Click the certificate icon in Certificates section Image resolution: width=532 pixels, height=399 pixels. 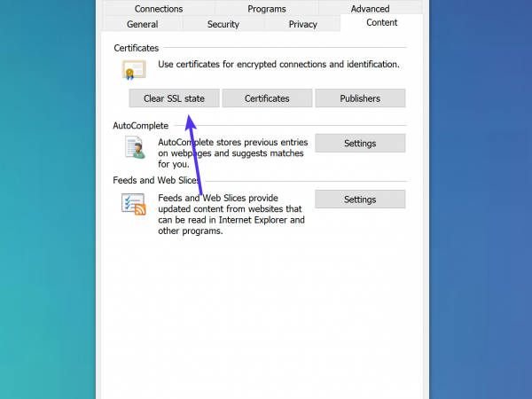(x=134, y=71)
